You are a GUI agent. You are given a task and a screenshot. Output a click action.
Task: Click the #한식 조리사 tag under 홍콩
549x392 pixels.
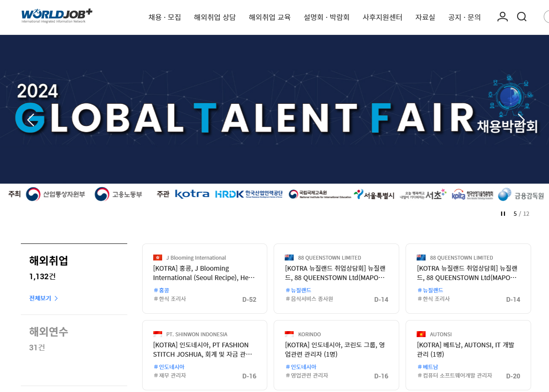[170, 299]
